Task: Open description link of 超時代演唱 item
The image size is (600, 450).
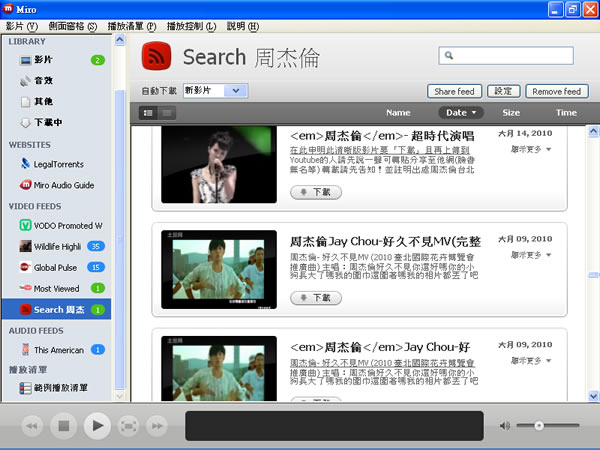Action: coord(380,150)
